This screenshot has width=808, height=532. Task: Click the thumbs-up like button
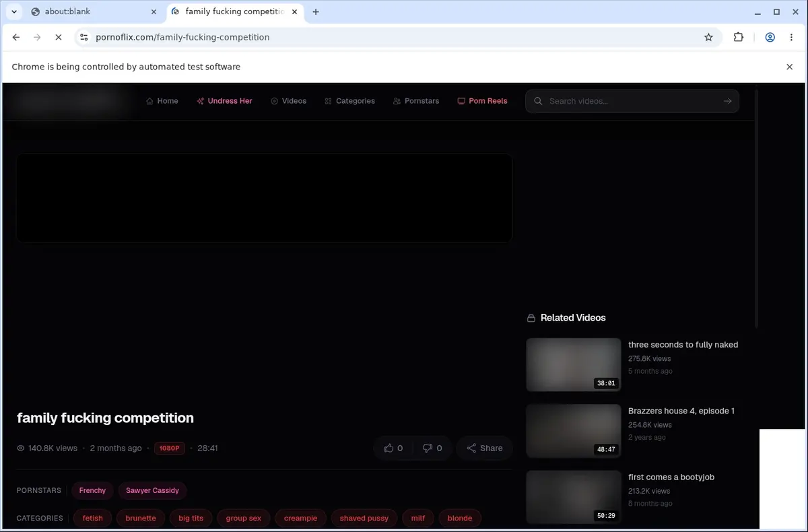coord(393,448)
